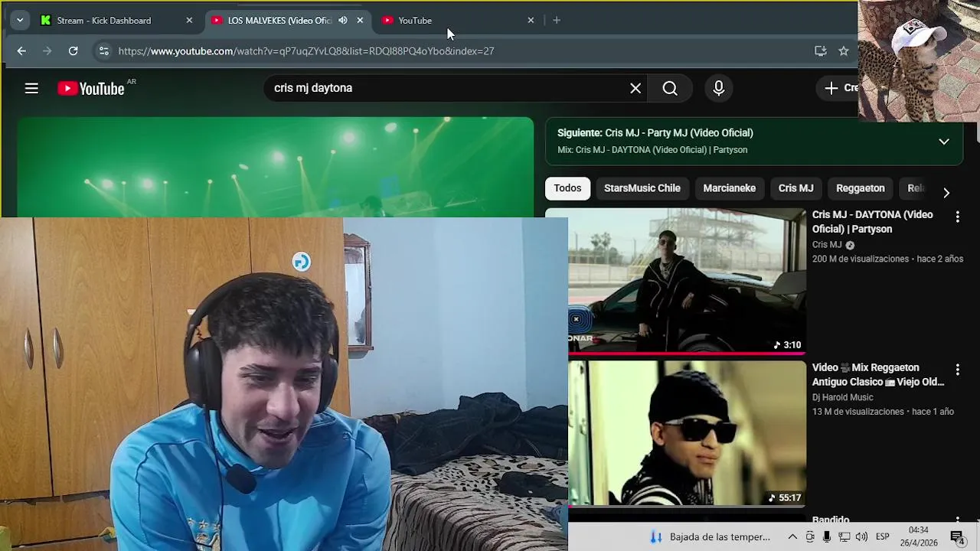Submit search with magnifier button
The height and width of the screenshot is (551, 980).
point(670,88)
